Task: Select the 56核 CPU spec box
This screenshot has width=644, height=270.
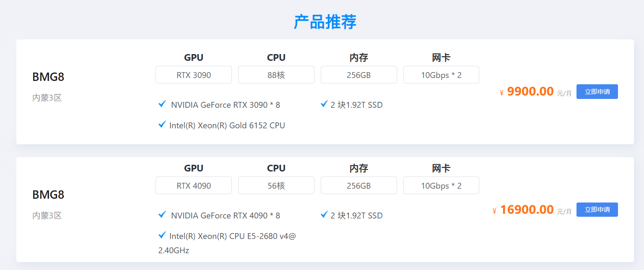Action: (x=276, y=185)
